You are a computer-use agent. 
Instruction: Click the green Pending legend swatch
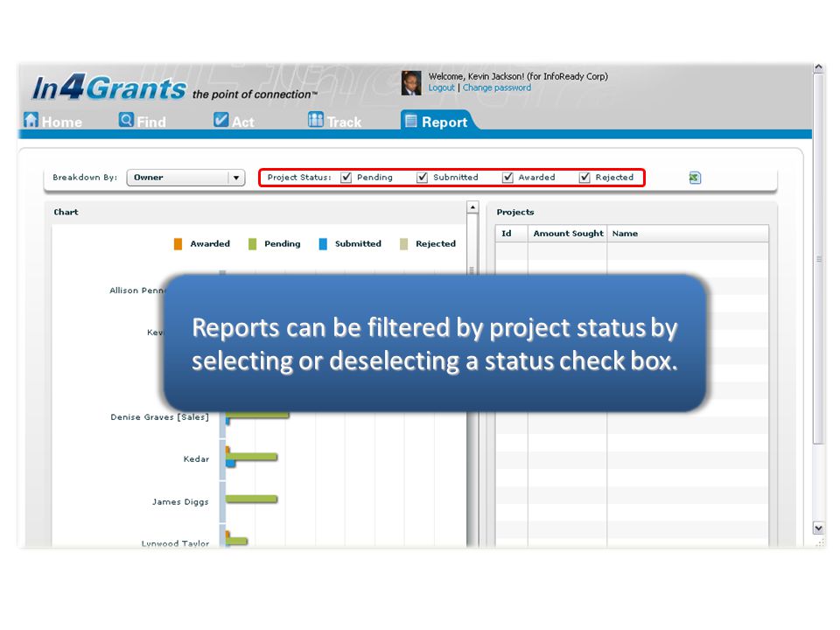tap(252, 244)
